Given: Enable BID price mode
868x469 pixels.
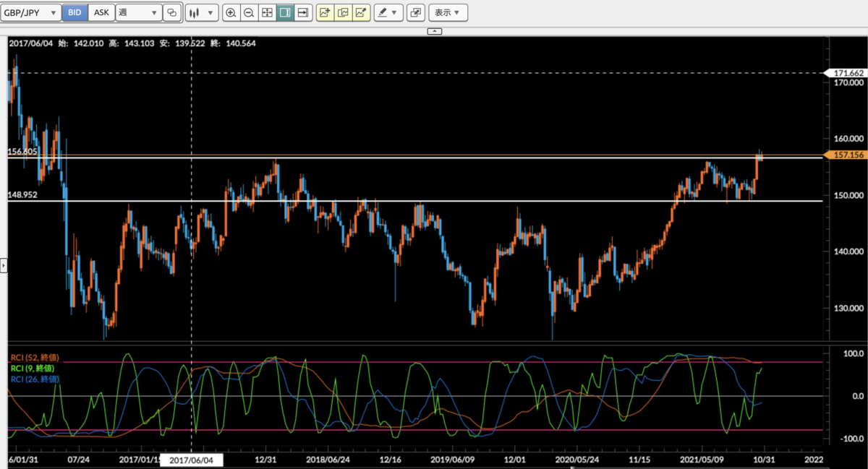Looking at the screenshot, I should click(x=74, y=12).
